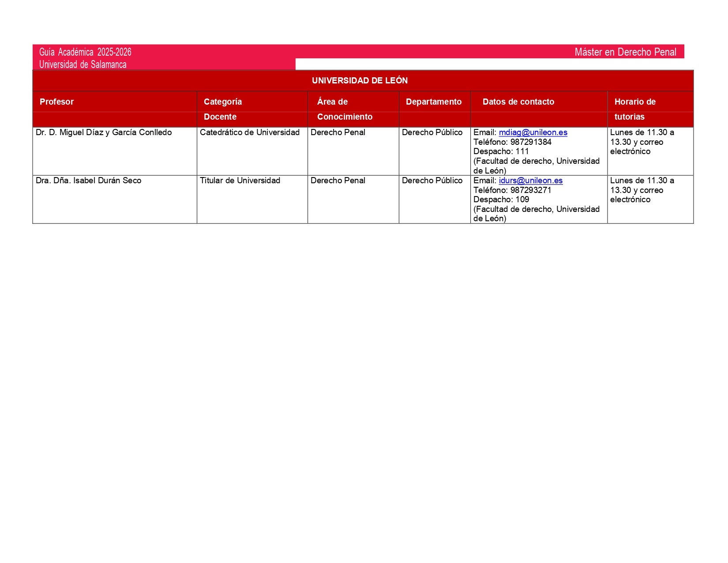Click the 'Datos de contacto' column header

(518, 102)
